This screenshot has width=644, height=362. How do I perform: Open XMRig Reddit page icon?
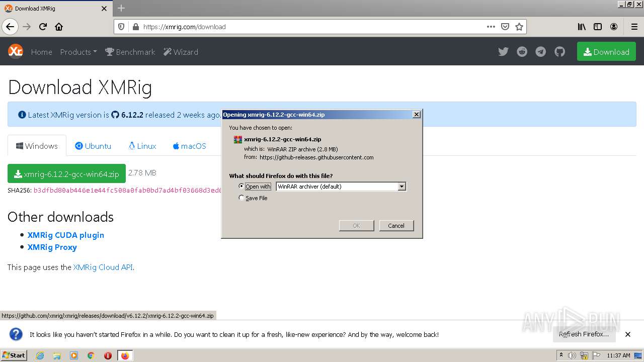pyautogui.click(x=522, y=52)
